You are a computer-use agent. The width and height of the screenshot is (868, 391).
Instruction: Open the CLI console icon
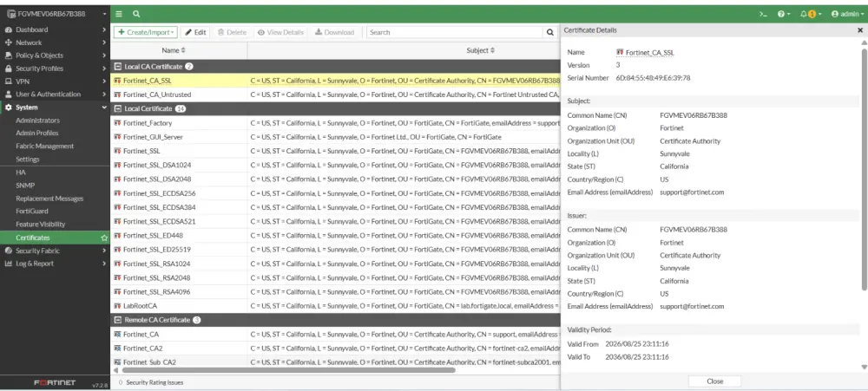763,14
